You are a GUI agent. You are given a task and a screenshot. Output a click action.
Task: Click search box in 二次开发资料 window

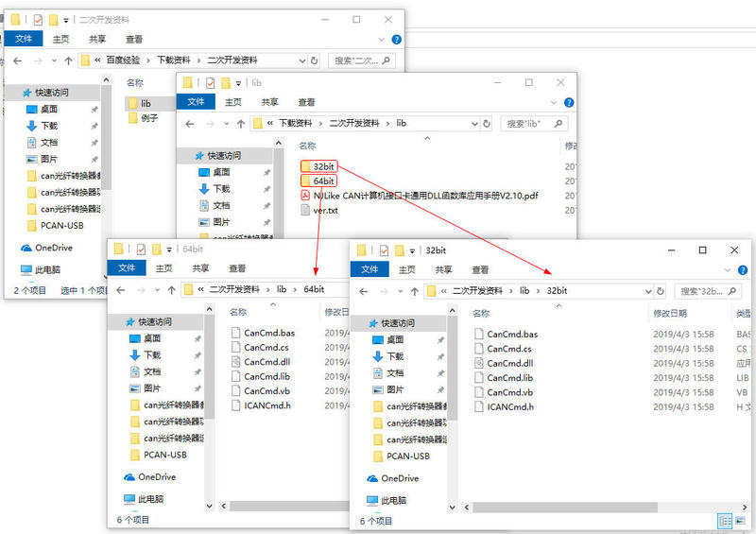(x=362, y=60)
